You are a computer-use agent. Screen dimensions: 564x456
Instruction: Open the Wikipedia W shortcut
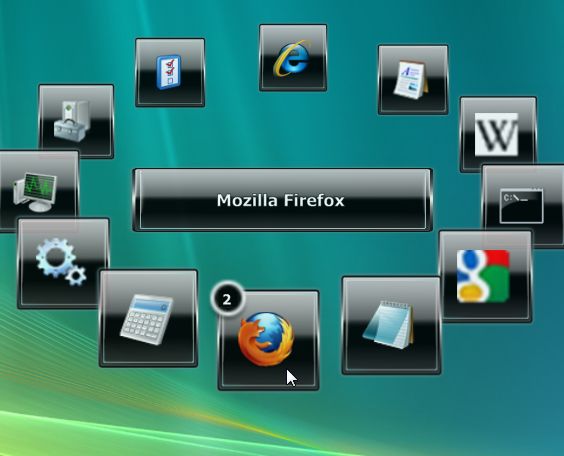point(497,135)
